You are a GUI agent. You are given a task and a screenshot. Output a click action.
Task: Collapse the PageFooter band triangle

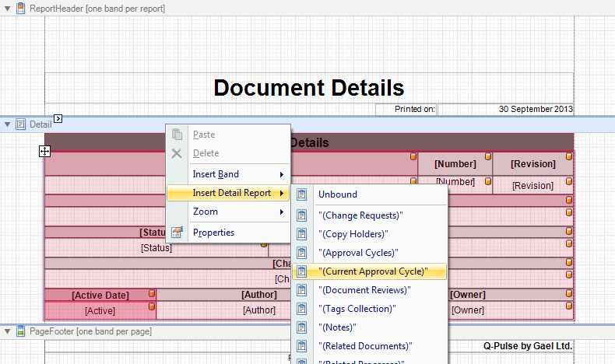7,331
